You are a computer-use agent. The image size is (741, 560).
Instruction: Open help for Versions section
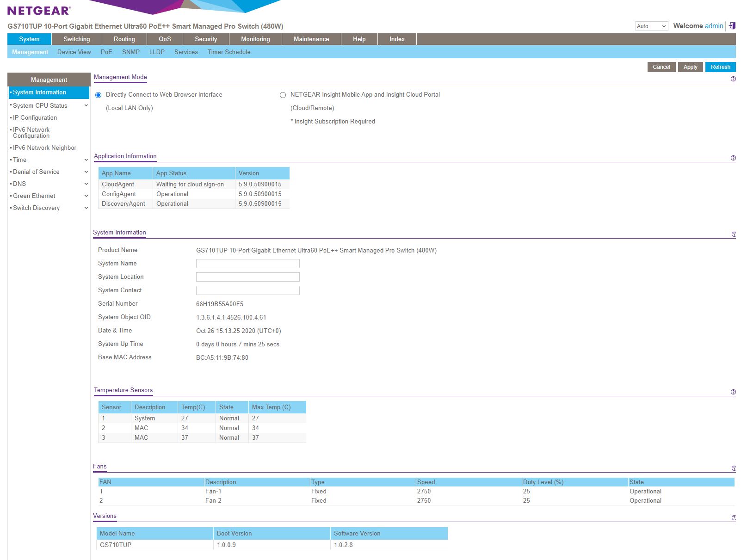click(x=734, y=518)
